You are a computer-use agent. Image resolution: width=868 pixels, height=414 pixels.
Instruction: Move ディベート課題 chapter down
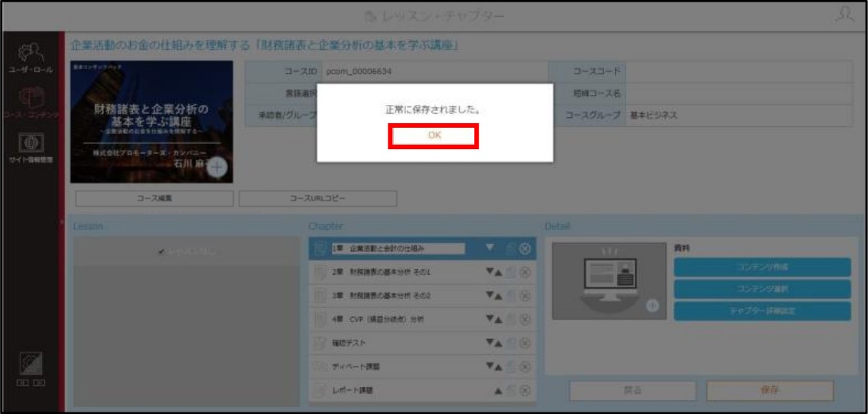click(489, 367)
